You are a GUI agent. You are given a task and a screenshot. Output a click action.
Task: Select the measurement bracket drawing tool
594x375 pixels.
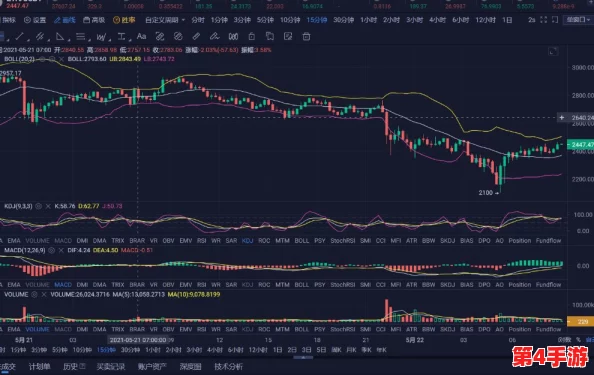tap(121, 36)
